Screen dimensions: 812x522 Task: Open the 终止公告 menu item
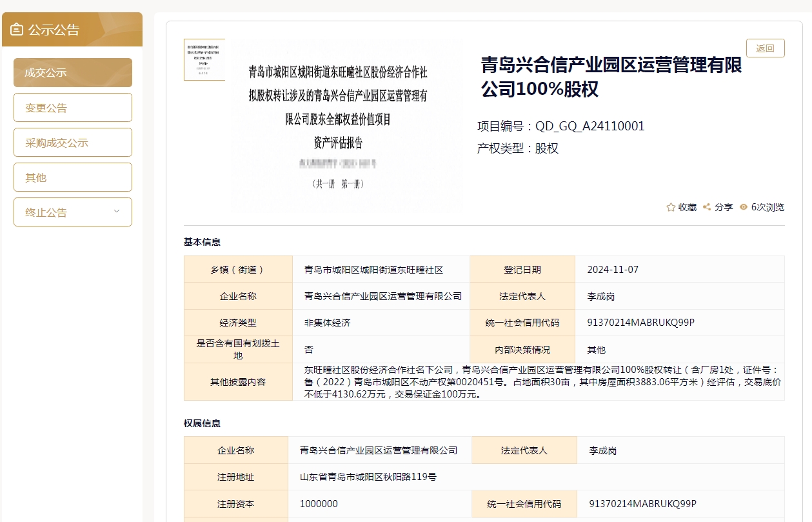coord(73,212)
